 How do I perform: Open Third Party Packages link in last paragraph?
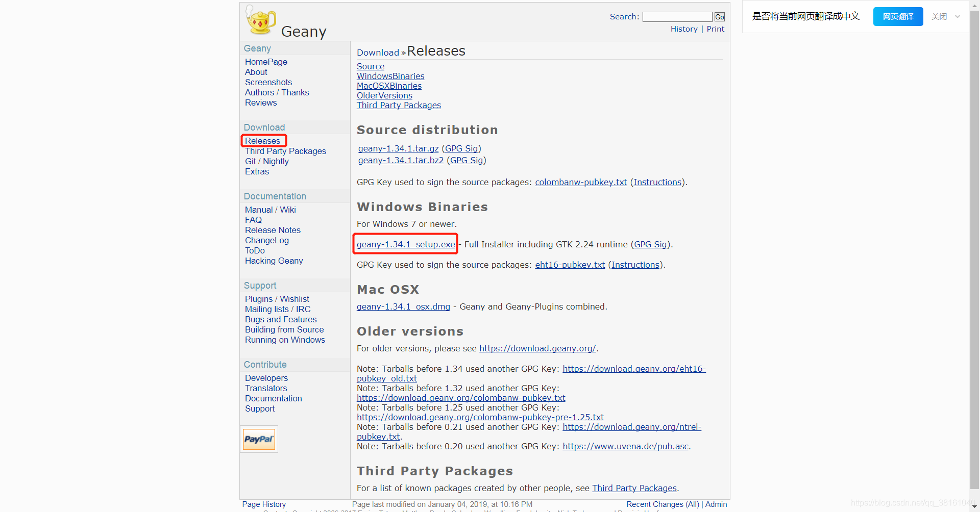tap(634, 488)
